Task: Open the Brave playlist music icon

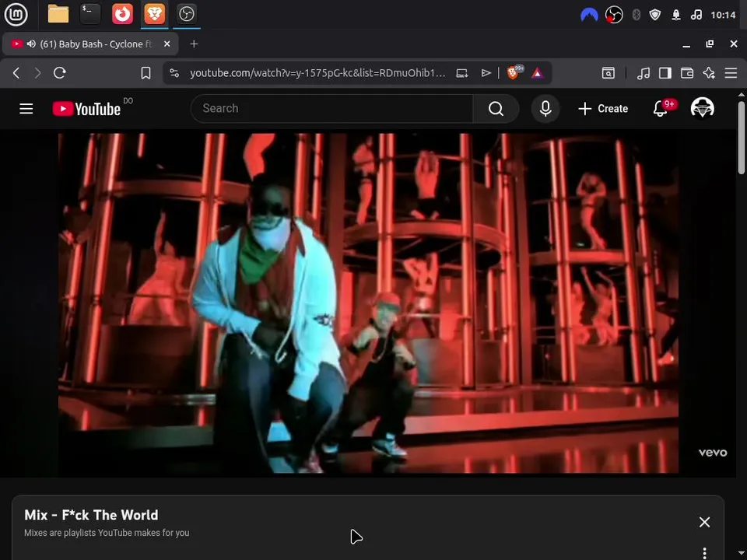Action: [x=644, y=73]
